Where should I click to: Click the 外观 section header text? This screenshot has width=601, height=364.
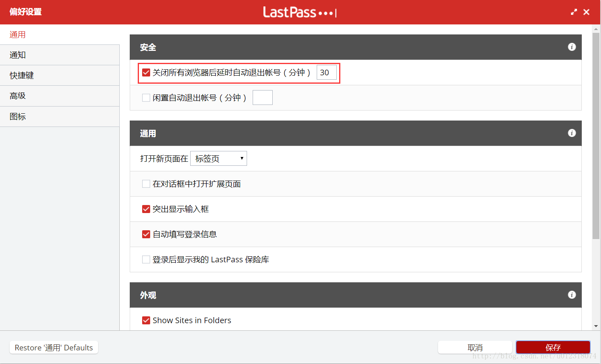148,295
